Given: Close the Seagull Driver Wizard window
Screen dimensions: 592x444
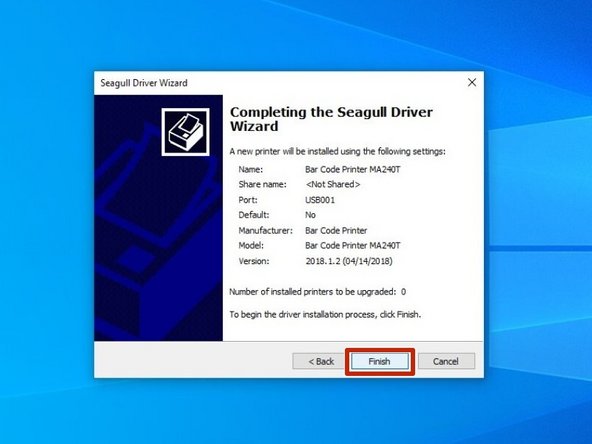Looking at the screenshot, I should (x=472, y=82).
